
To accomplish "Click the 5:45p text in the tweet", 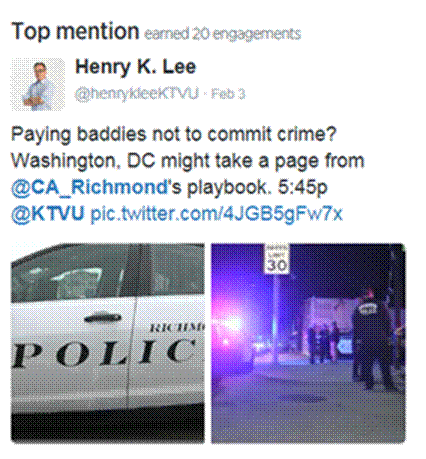I will (x=302, y=187).
